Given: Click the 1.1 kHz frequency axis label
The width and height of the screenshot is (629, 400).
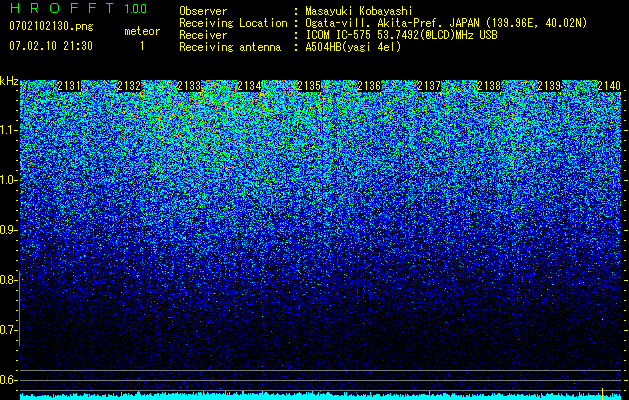Looking at the screenshot, I should click(x=9, y=130).
